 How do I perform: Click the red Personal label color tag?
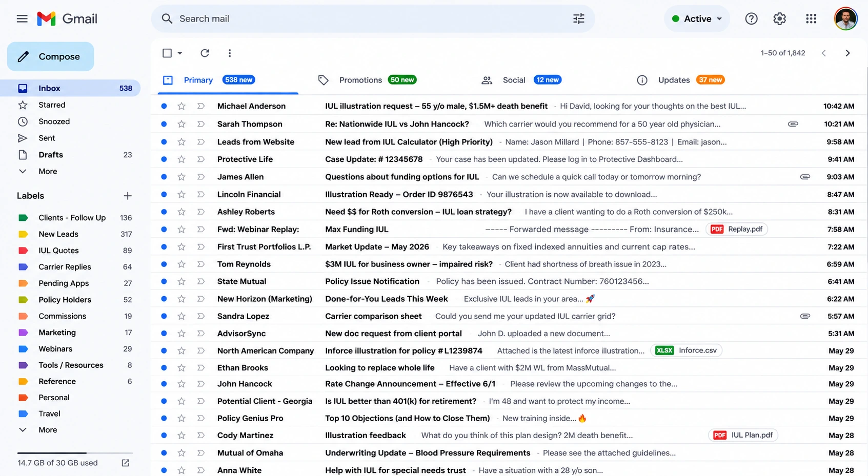coord(23,398)
